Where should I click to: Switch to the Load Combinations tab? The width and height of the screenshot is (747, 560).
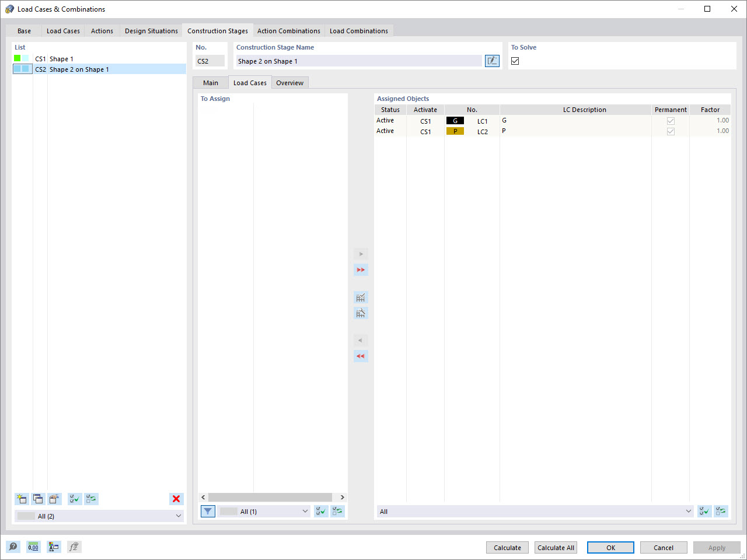359,30
